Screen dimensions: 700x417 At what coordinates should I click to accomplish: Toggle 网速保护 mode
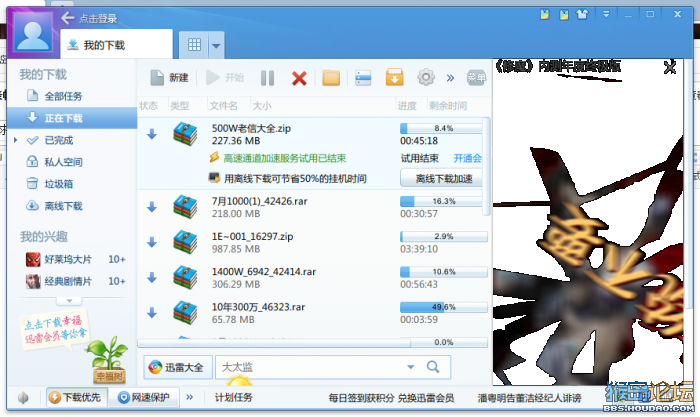[144, 397]
